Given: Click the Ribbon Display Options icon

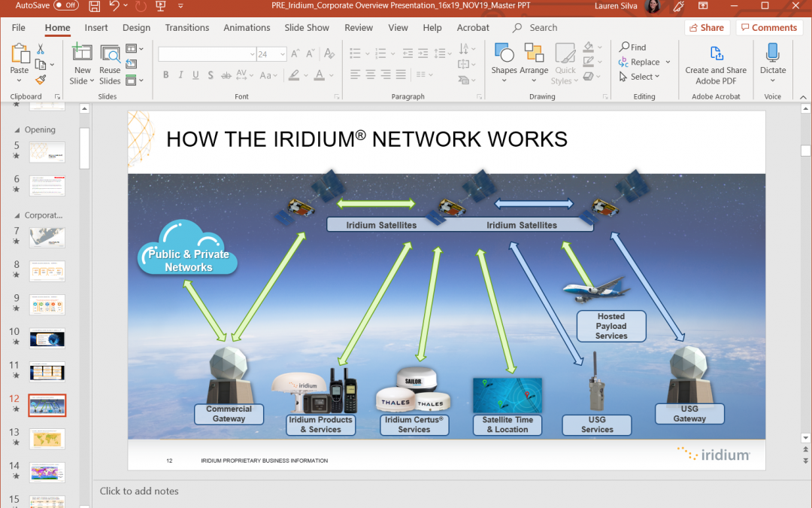Looking at the screenshot, I should pos(703,6).
